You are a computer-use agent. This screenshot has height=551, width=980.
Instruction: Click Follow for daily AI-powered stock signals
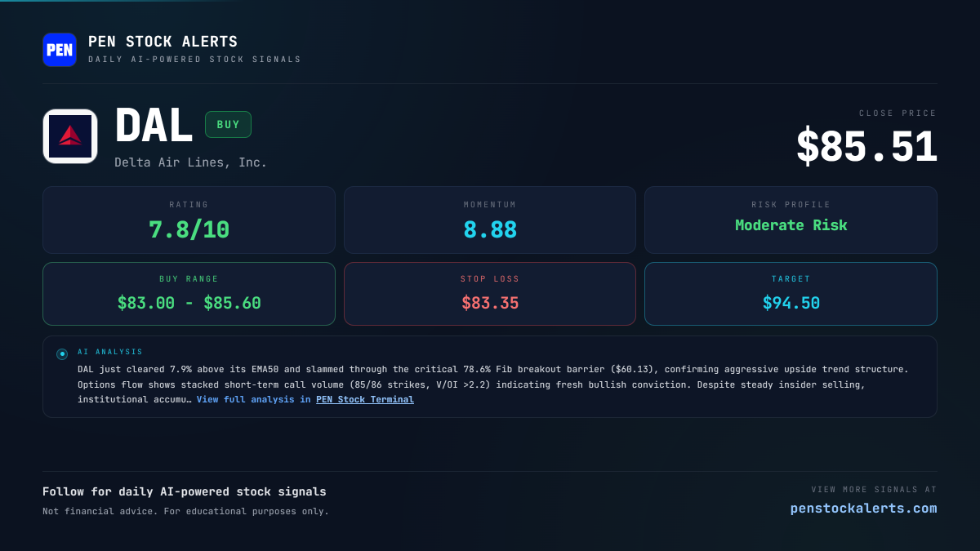click(185, 491)
